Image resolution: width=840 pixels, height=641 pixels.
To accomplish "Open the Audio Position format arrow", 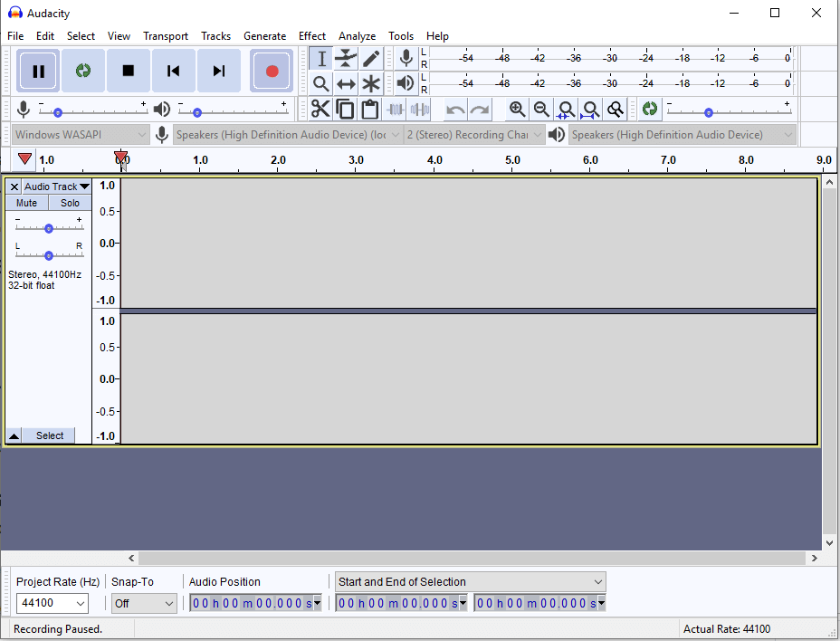I will pyautogui.click(x=317, y=604).
